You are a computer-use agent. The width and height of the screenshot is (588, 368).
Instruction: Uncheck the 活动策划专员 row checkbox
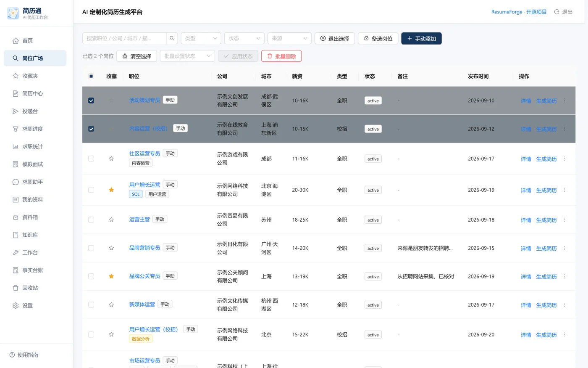pyautogui.click(x=91, y=101)
